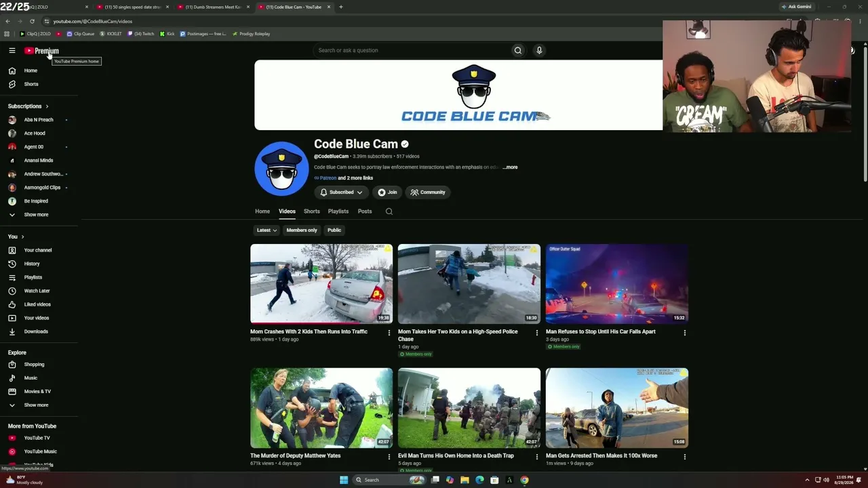Reload the page in the browser
868x488 pixels.
32,21
